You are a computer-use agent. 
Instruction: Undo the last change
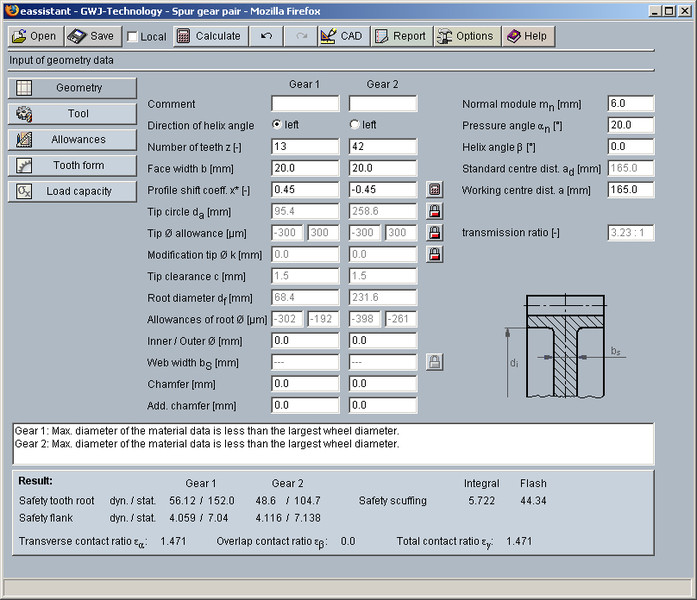[x=266, y=36]
